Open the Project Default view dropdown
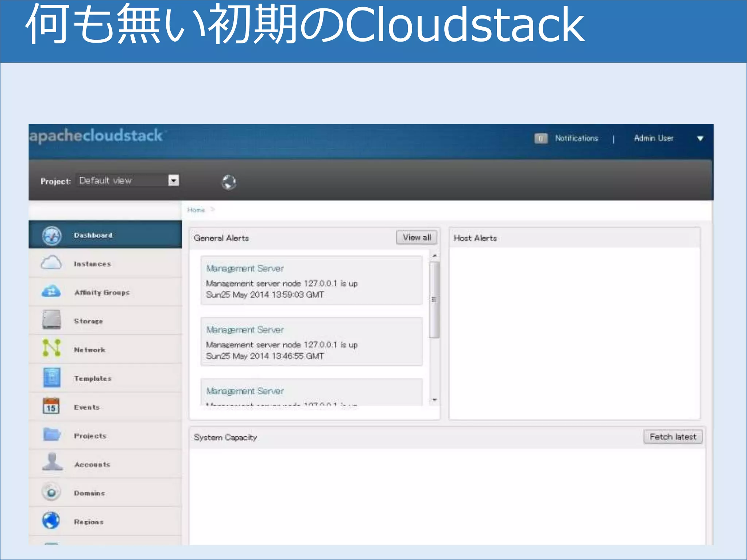747x560 pixels. point(128,180)
